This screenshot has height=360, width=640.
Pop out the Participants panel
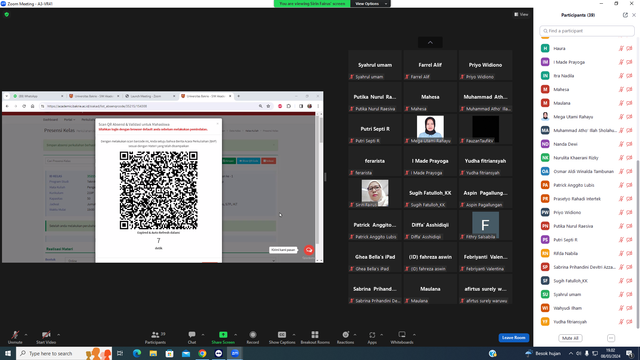pos(625,15)
